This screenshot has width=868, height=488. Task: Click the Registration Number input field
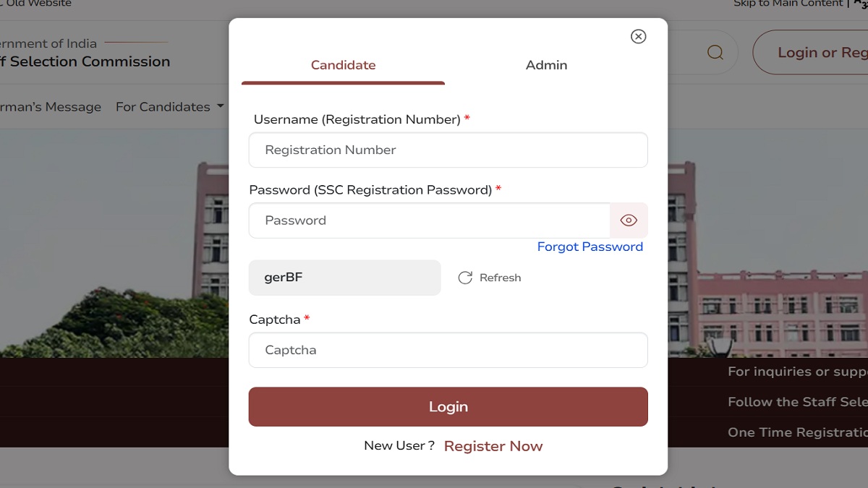click(448, 150)
